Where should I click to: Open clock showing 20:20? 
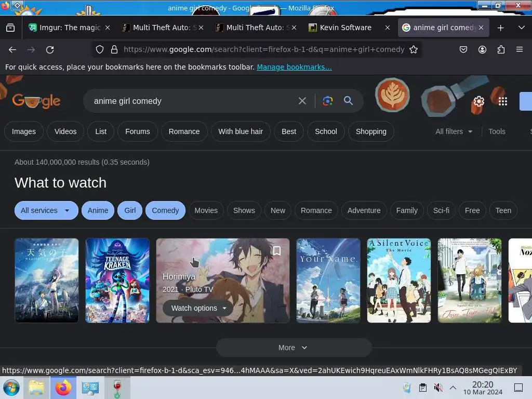(483, 388)
